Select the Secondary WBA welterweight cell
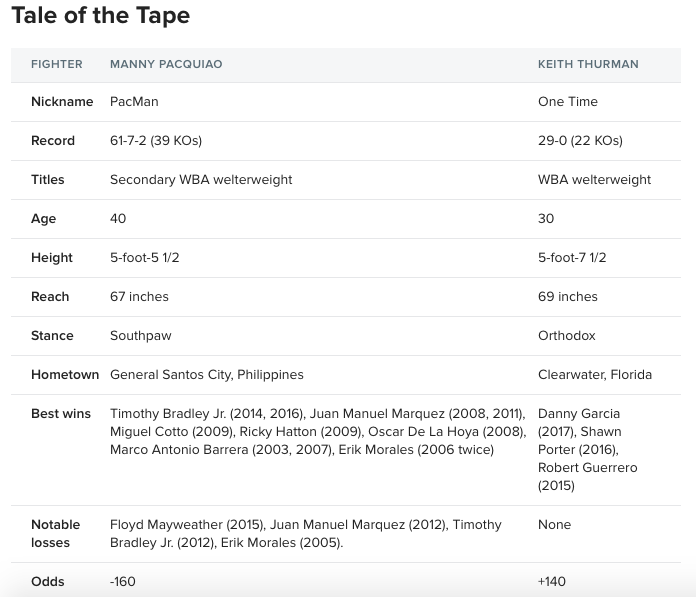 click(x=201, y=180)
